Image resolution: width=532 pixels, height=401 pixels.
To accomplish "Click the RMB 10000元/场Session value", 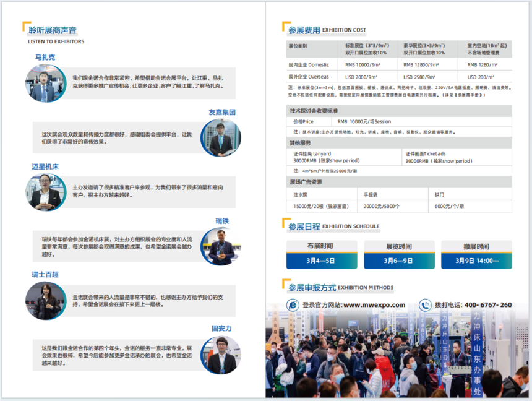I will (364, 121).
